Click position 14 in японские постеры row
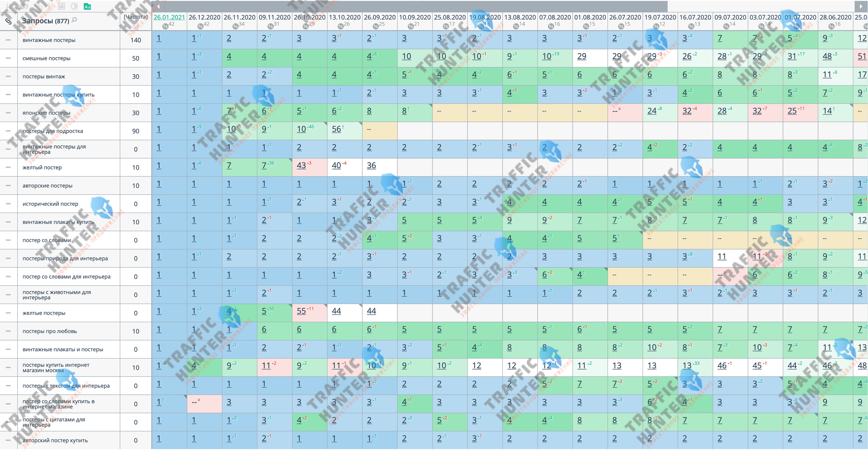The height and width of the screenshot is (450, 868). (827, 111)
